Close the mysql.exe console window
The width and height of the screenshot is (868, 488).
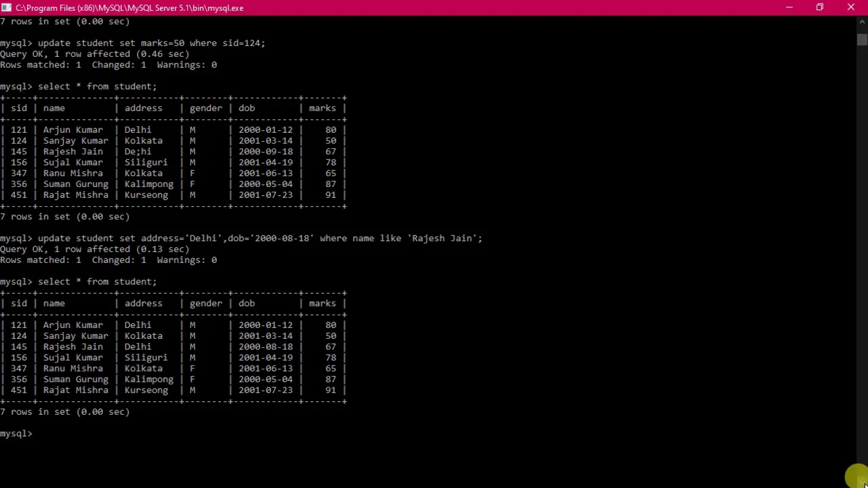(851, 7)
